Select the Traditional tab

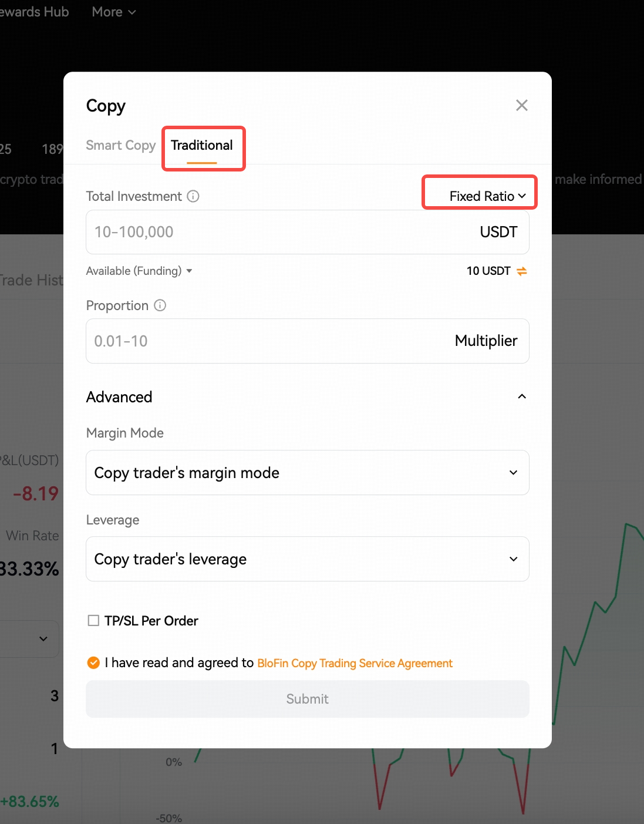pyautogui.click(x=202, y=145)
